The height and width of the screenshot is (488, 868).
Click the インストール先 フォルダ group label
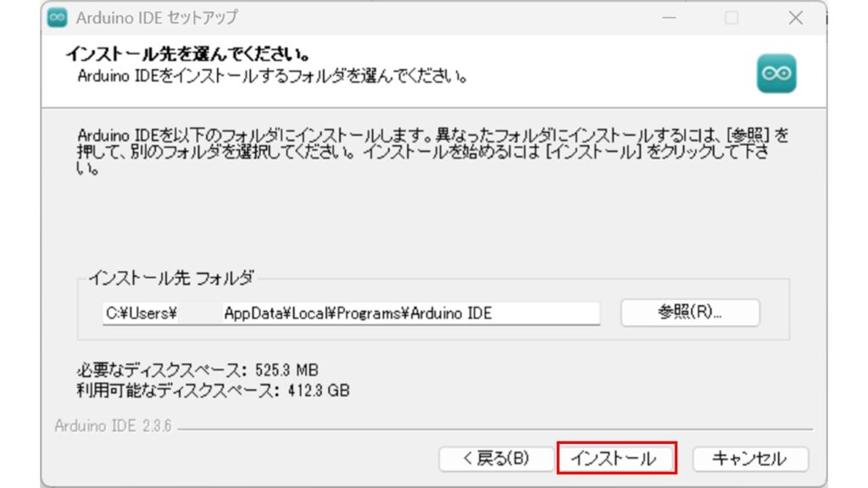tap(171, 277)
